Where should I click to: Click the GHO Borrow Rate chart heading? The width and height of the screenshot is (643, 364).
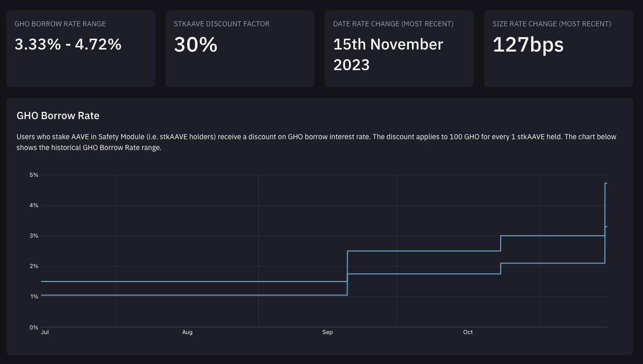point(58,115)
